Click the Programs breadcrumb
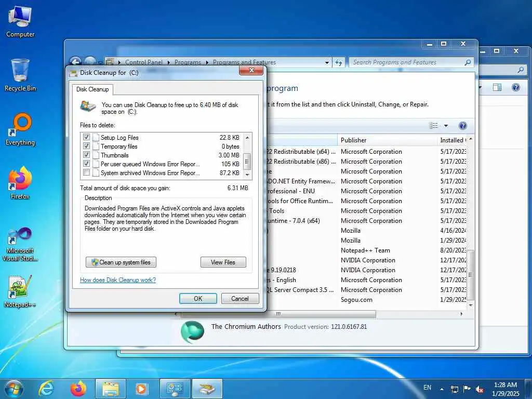This screenshot has width=532, height=399. [188, 62]
